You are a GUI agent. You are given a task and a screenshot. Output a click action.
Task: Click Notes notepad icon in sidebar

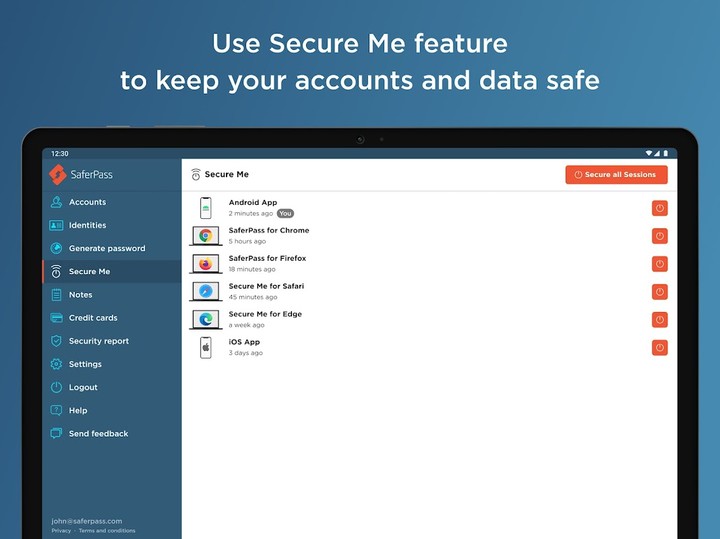coord(56,295)
